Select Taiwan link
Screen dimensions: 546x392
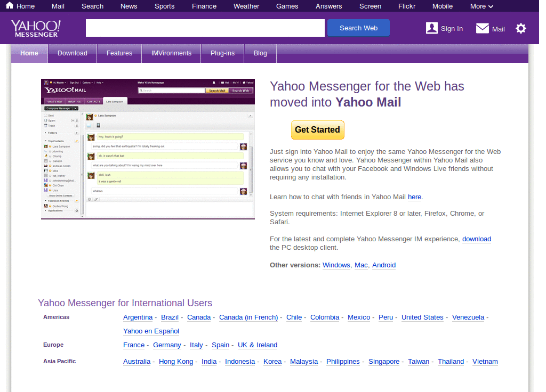[419, 362]
